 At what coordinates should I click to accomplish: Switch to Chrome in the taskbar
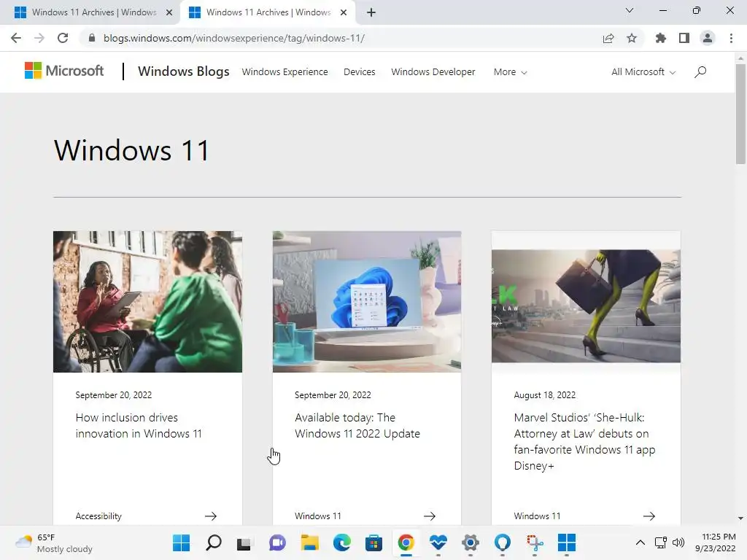tap(406, 542)
